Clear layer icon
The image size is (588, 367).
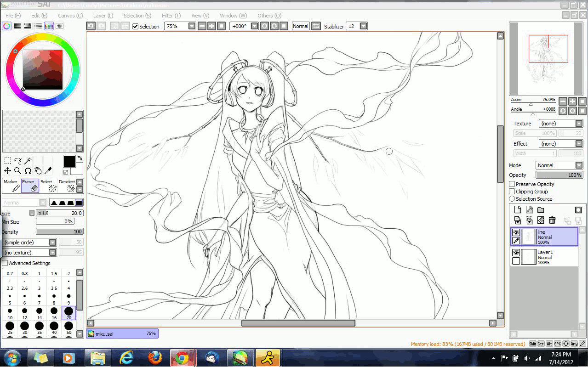541,220
